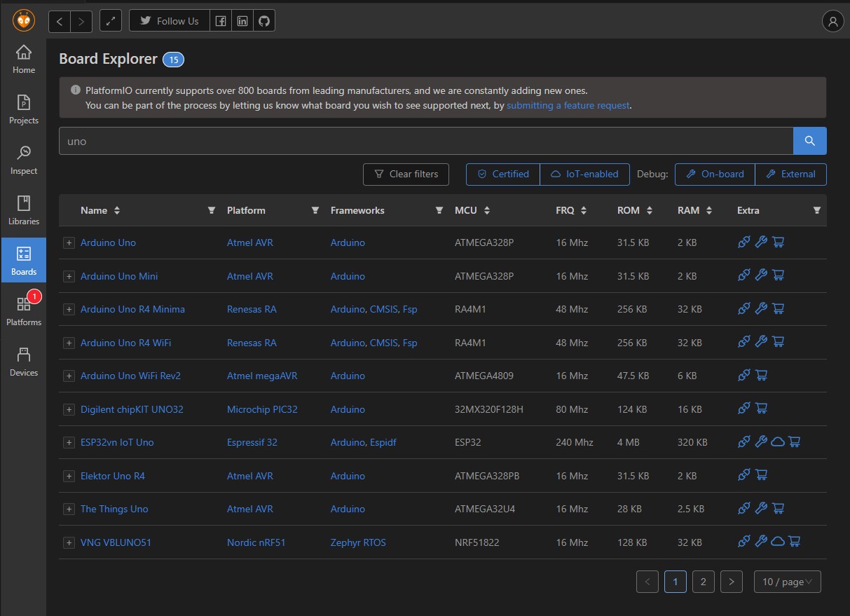Sort the table by FRQ
850x616 pixels.
584,210
